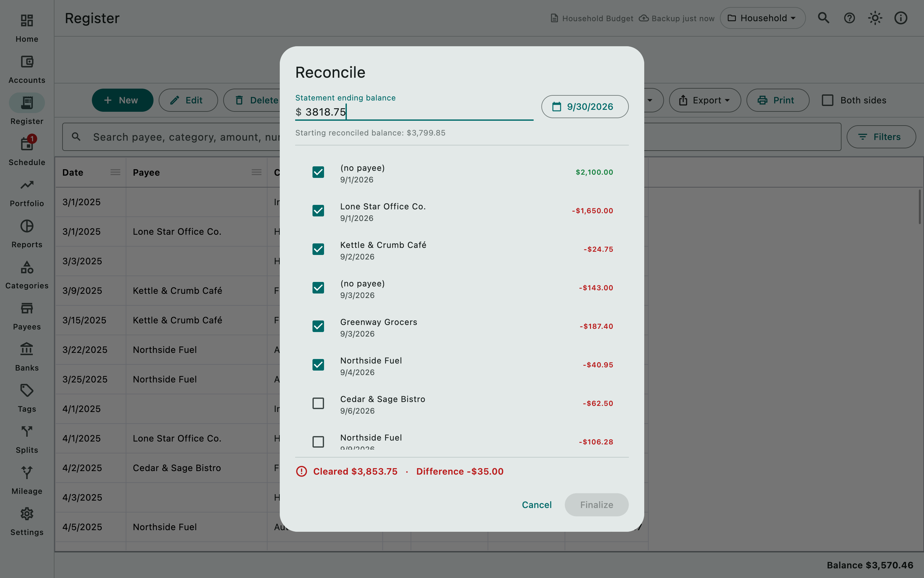This screenshot has height=578, width=924.
Task: Open the Filters button
Action: click(x=881, y=137)
